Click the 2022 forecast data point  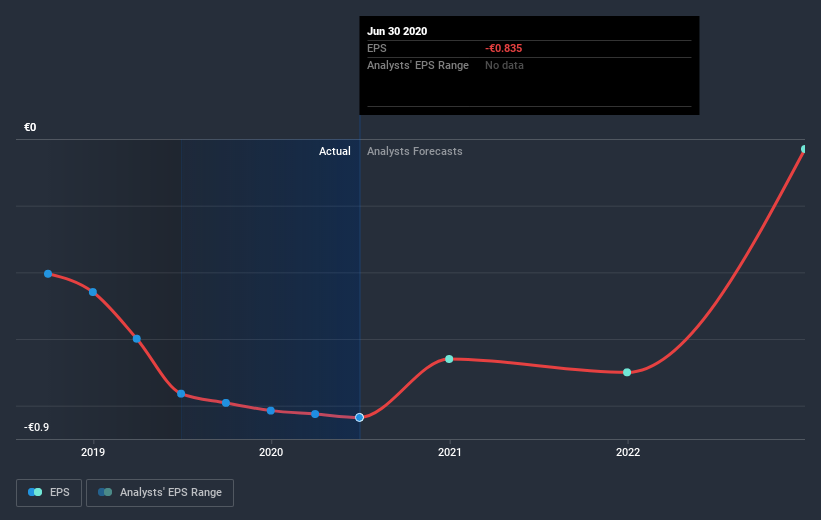627,372
